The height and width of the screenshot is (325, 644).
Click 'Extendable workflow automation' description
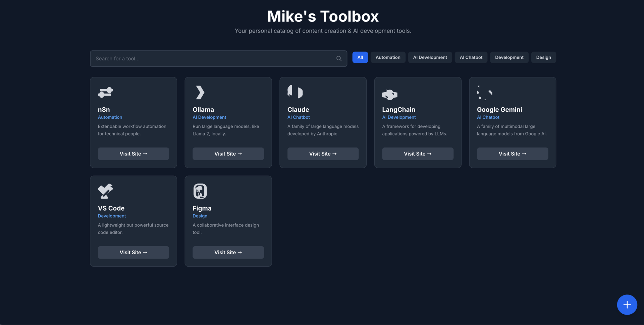tap(132, 130)
